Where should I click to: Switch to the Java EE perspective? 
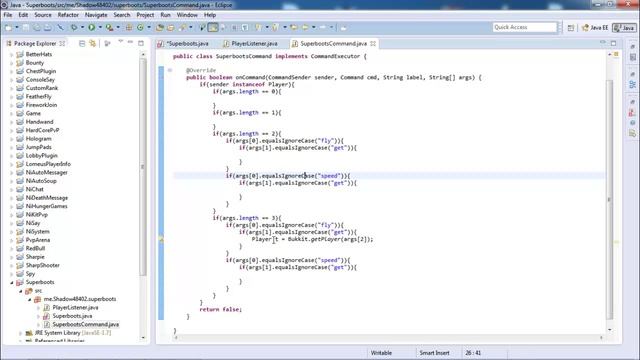pos(595,28)
